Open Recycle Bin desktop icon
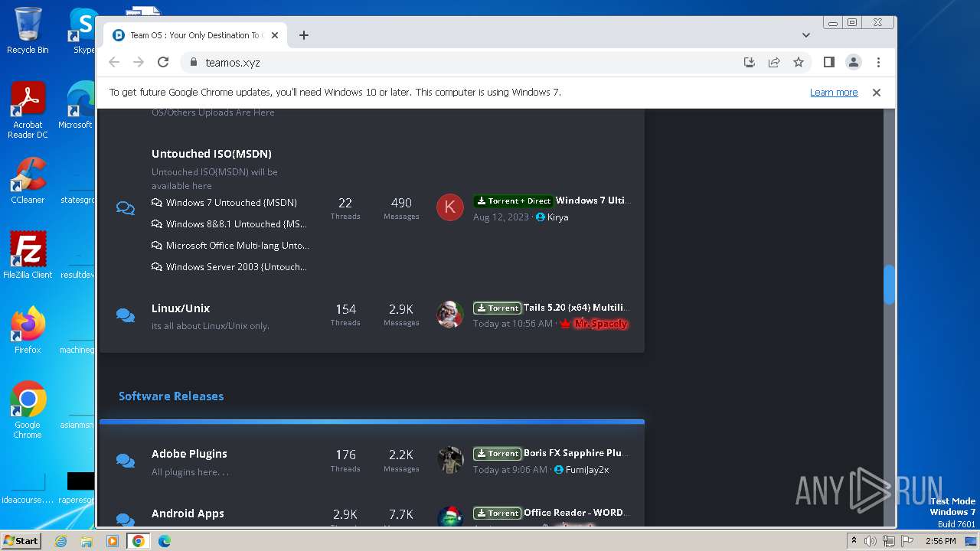The image size is (980, 551). tap(28, 31)
